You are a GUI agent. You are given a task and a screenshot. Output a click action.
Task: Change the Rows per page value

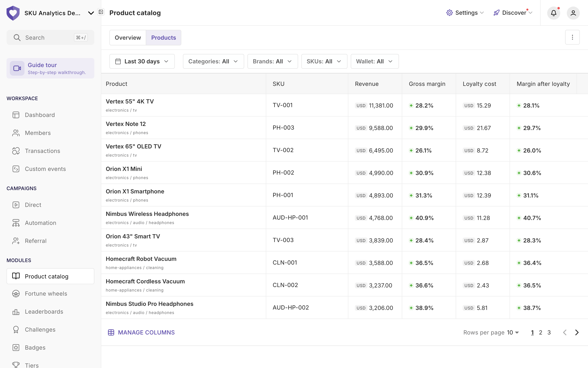tap(513, 332)
